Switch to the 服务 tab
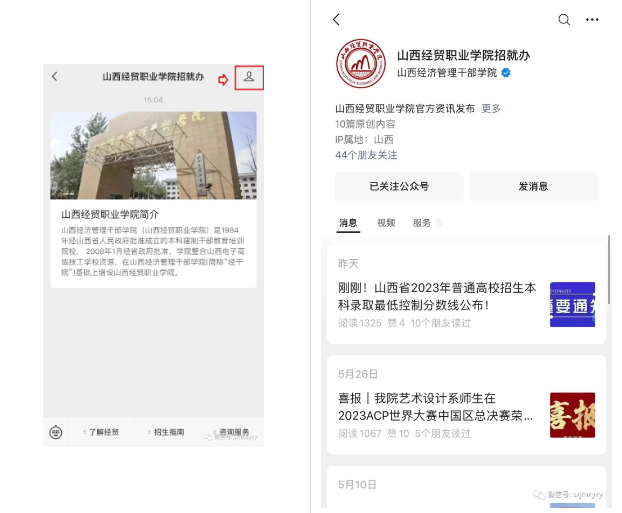This screenshot has height=513, width=622. coord(422,223)
